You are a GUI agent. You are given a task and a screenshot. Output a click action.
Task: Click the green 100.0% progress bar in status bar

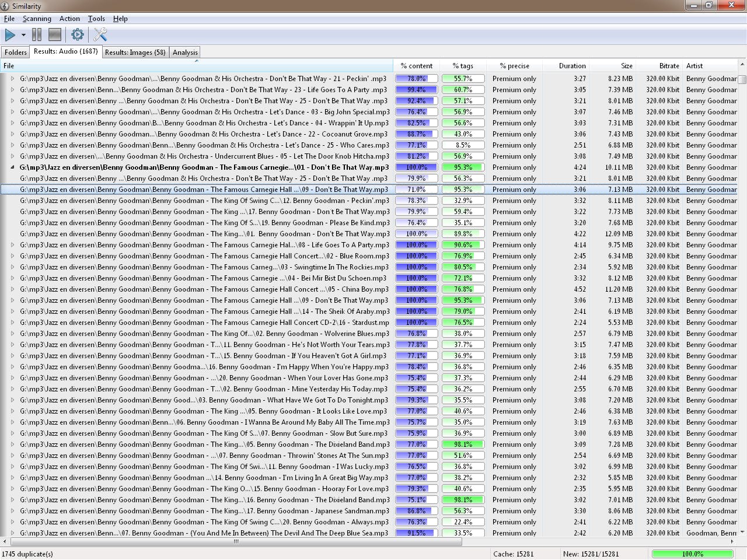[692, 554]
